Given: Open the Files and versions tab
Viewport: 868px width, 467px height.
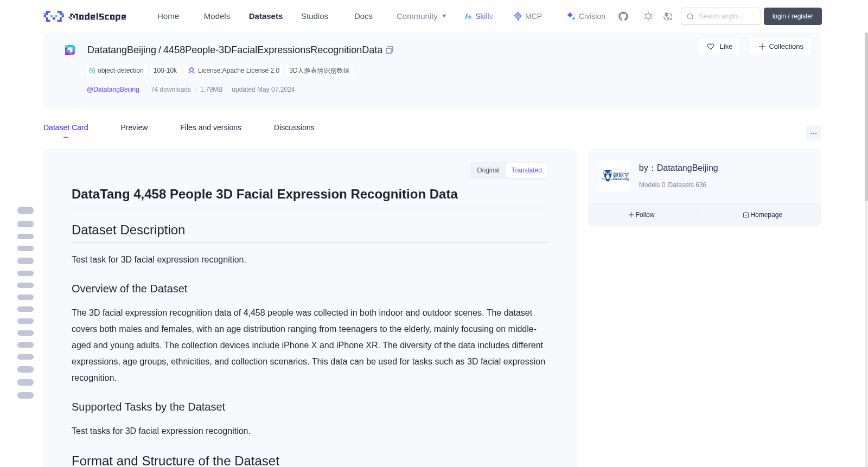Looking at the screenshot, I should point(210,127).
